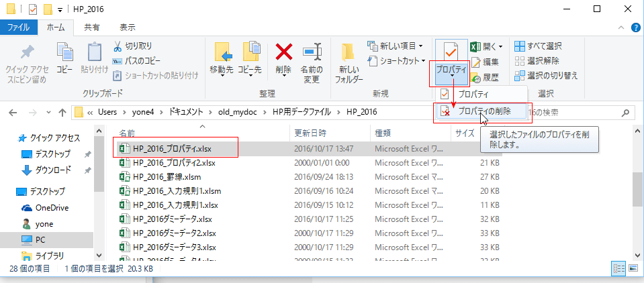This screenshot has width=644, height=283.
Task: Click Paste Shortcut (ショートカットの貼り付け)
Action: click(x=156, y=76)
